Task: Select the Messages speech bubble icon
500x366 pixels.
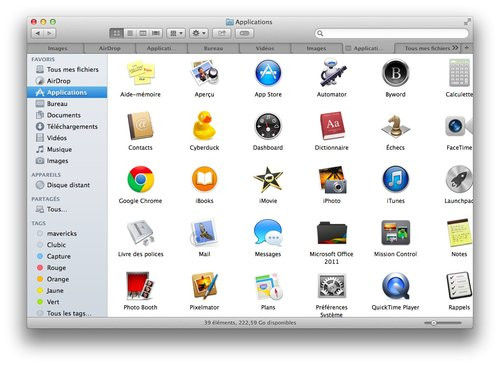Action: pyautogui.click(x=268, y=233)
